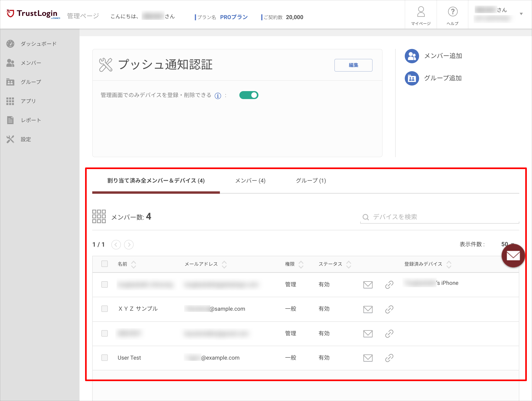Click mail icon in the iPhone device row

[x=368, y=285]
